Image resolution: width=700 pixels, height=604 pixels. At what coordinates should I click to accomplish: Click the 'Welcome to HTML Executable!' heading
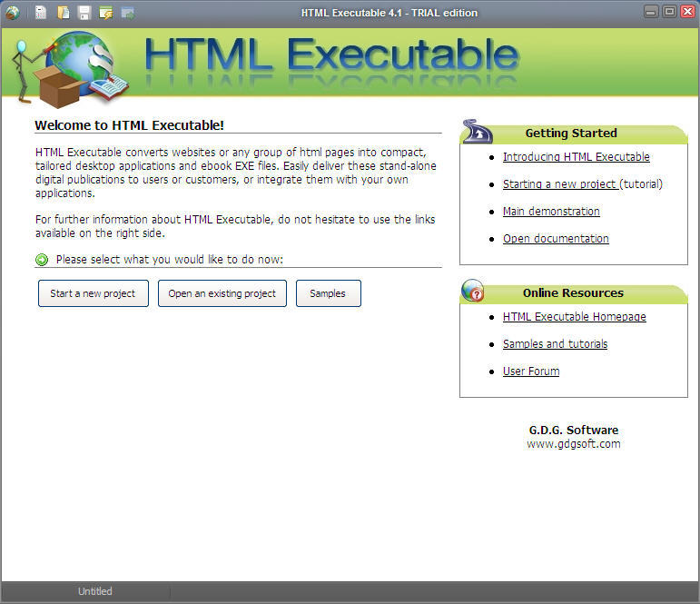[x=129, y=125]
